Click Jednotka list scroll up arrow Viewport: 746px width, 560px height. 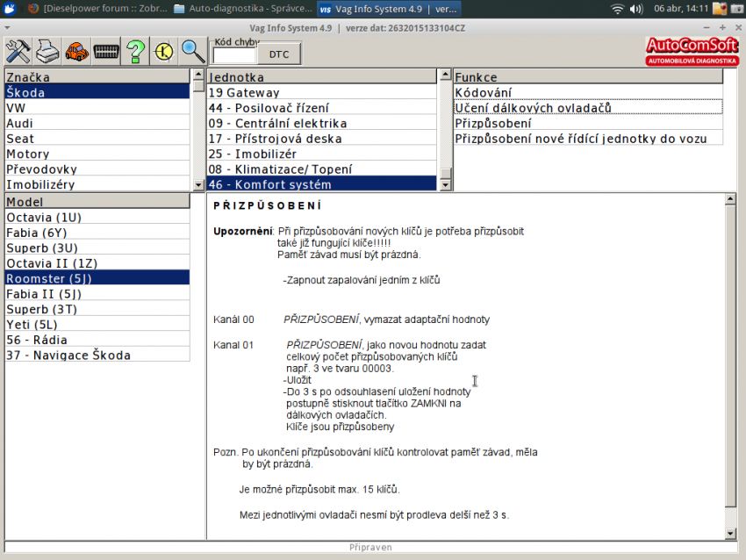pyautogui.click(x=445, y=75)
